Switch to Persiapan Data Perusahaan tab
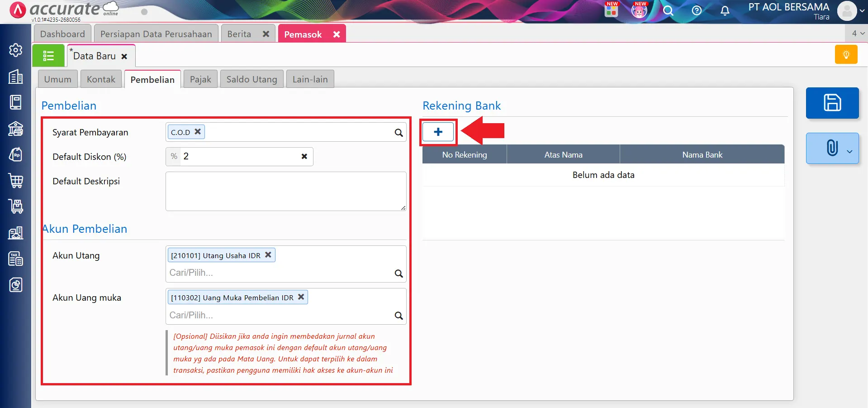Image resolution: width=868 pixels, height=408 pixels. click(156, 34)
